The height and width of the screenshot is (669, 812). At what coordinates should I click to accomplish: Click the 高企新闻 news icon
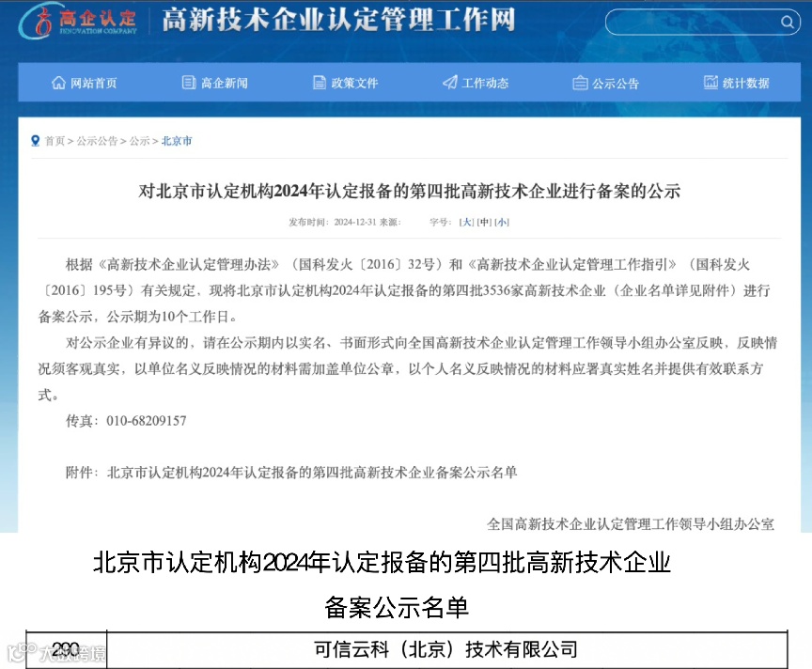coord(189,83)
